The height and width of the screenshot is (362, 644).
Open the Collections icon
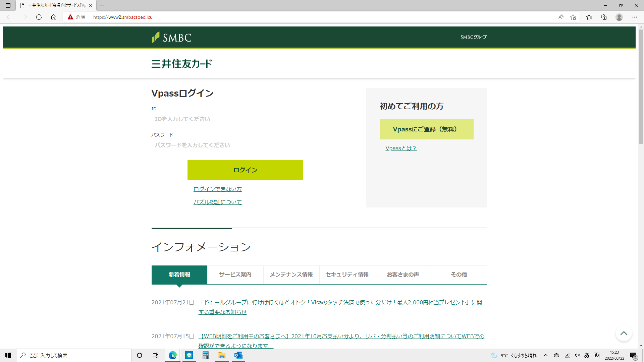pos(604,17)
